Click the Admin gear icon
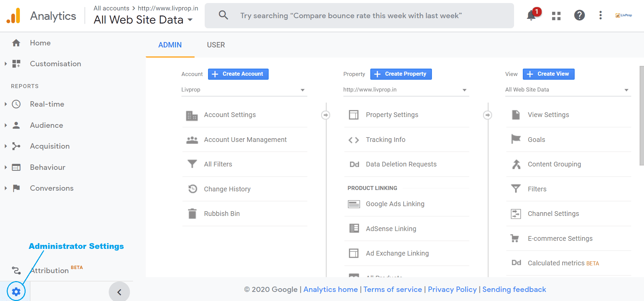 (16, 291)
